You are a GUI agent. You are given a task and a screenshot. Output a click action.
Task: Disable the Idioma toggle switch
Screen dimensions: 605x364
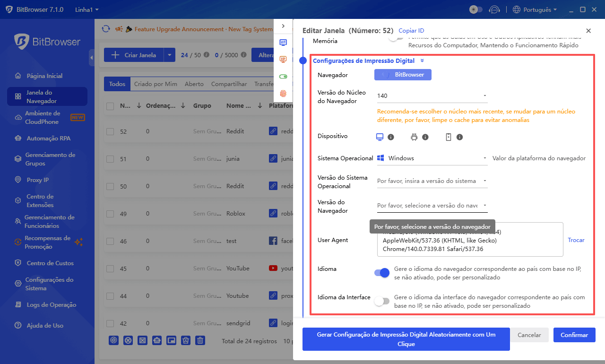click(382, 273)
